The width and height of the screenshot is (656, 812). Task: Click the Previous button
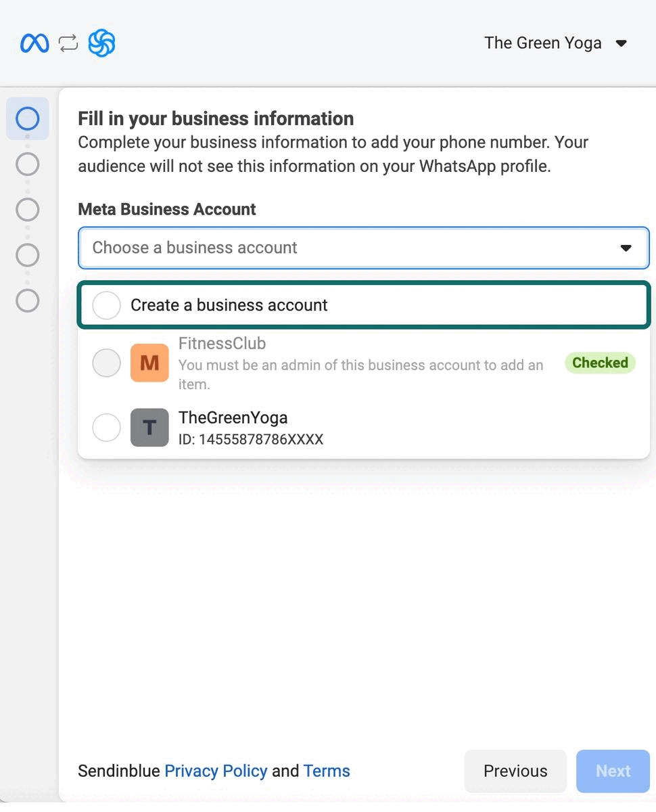515,771
